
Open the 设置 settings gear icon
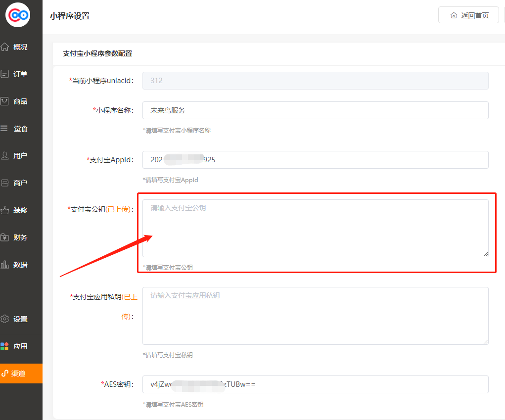[x=5, y=319]
